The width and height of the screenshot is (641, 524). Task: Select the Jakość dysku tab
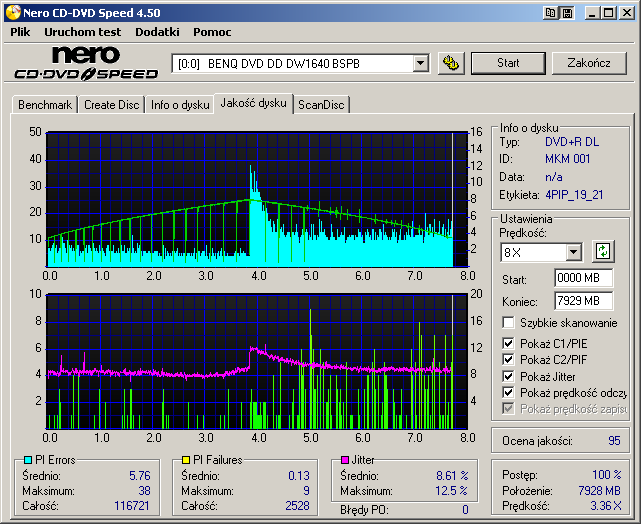[253, 103]
